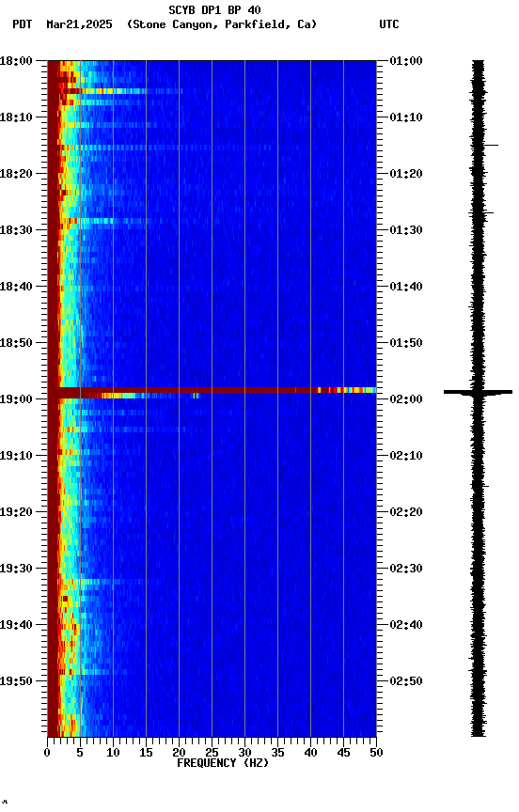The width and height of the screenshot is (519, 812).
Task: Click the seismogram trace spike near 01:15 UTC
Action: click(x=491, y=145)
